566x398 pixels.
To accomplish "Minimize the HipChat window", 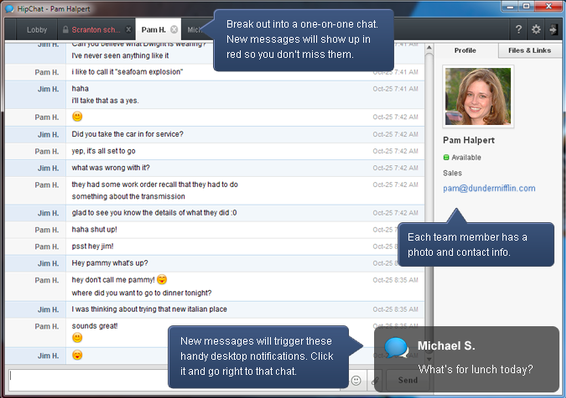I will click(x=509, y=6).
